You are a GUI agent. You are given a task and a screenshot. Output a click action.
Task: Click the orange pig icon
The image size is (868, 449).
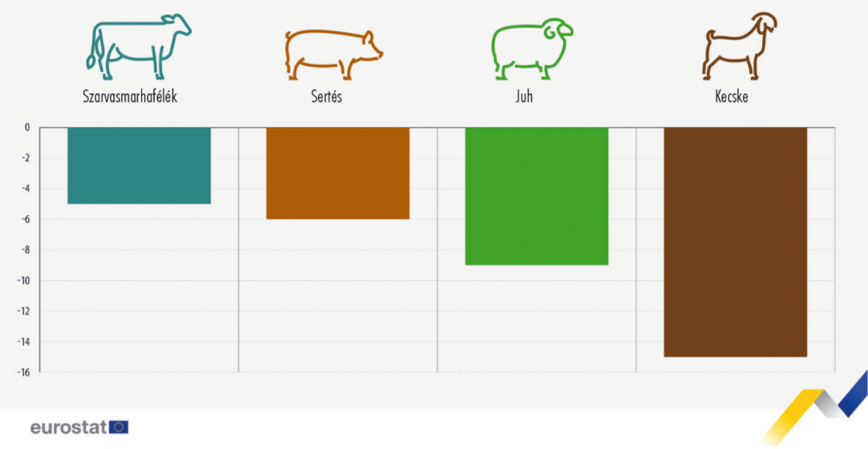click(333, 55)
